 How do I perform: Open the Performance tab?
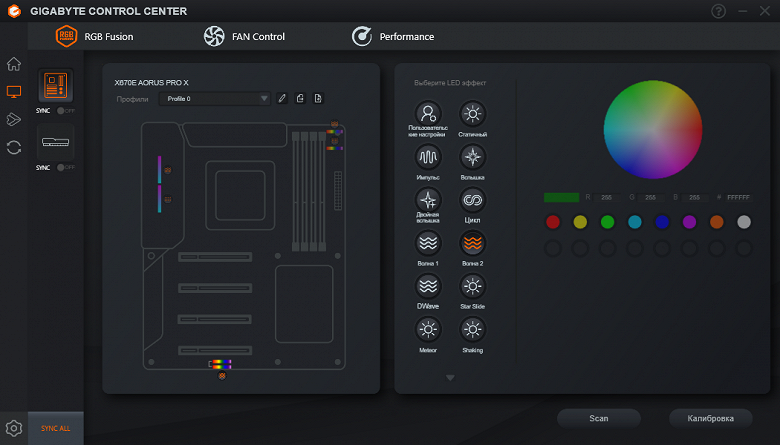(x=393, y=36)
